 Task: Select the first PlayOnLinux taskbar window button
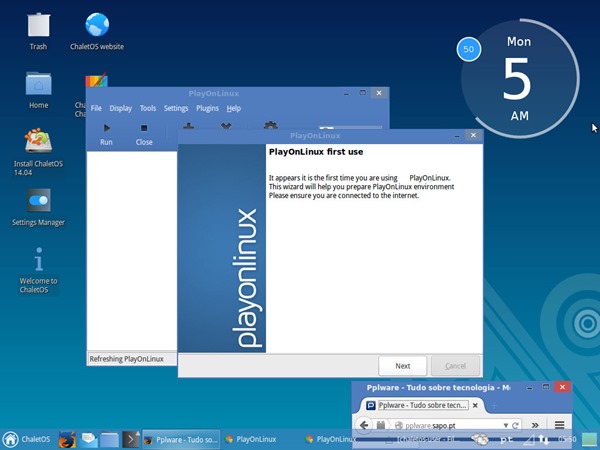point(251,439)
